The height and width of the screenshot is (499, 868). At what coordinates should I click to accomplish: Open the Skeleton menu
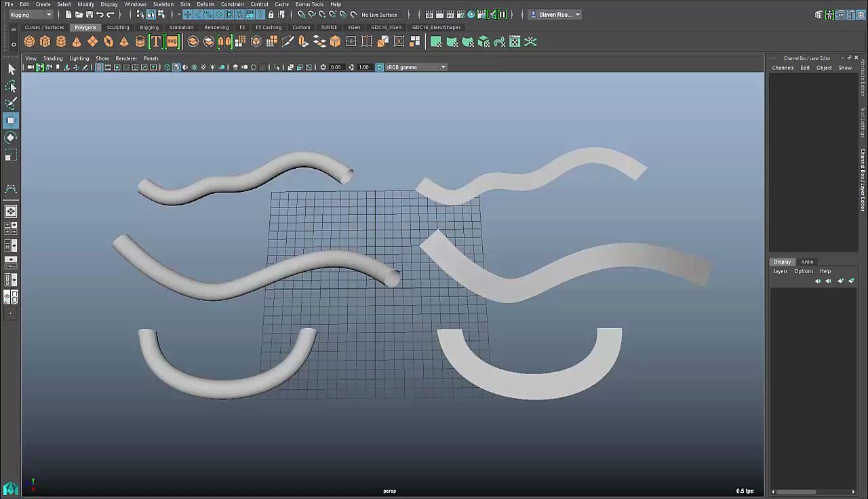[x=163, y=4]
